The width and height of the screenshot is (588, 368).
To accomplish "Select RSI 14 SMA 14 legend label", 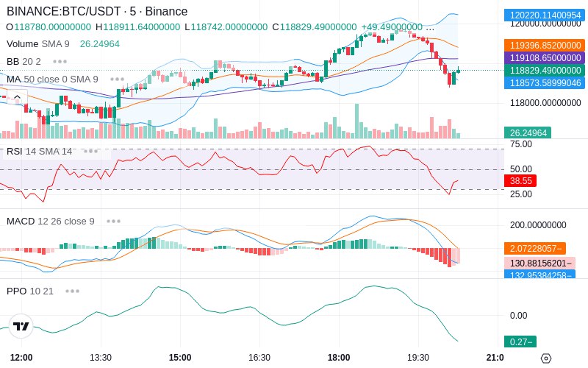I will pos(39,152).
